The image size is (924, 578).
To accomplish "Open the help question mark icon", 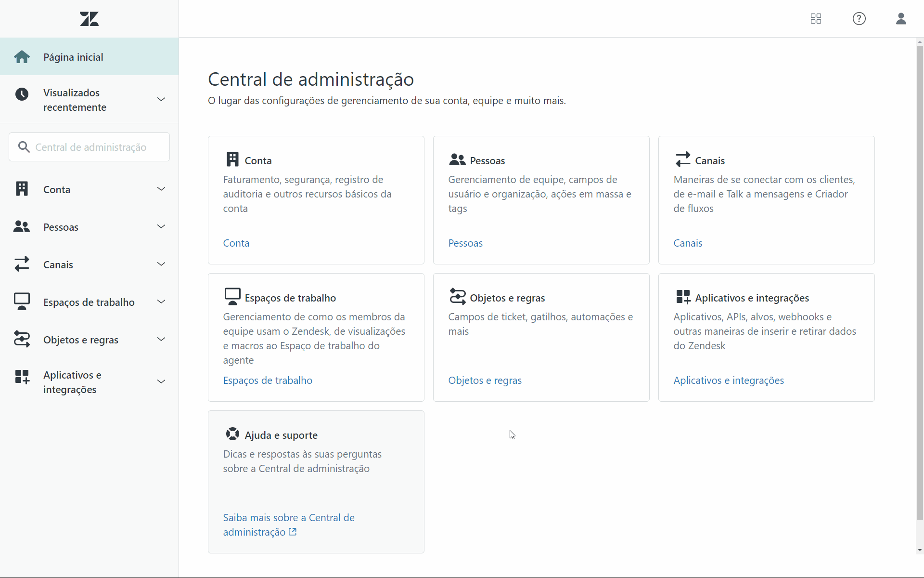I will click(x=859, y=19).
